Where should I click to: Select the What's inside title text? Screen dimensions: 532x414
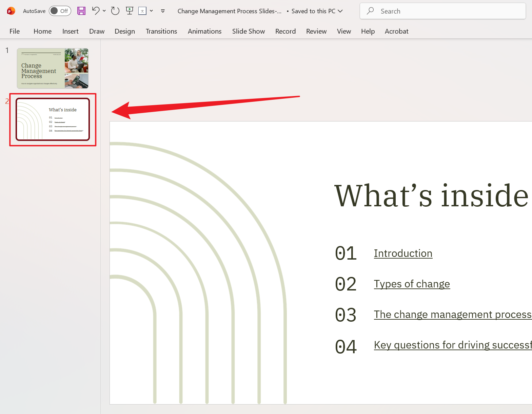[x=431, y=195]
